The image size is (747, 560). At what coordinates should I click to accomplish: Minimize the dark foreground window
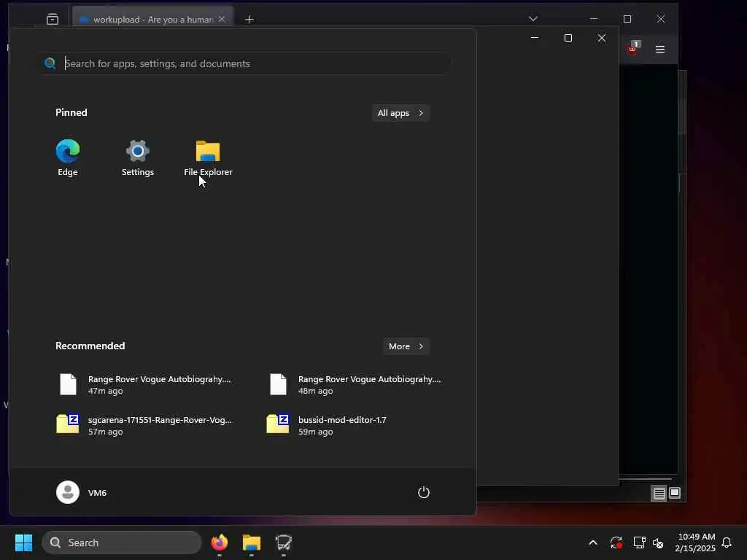tap(535, 38)
